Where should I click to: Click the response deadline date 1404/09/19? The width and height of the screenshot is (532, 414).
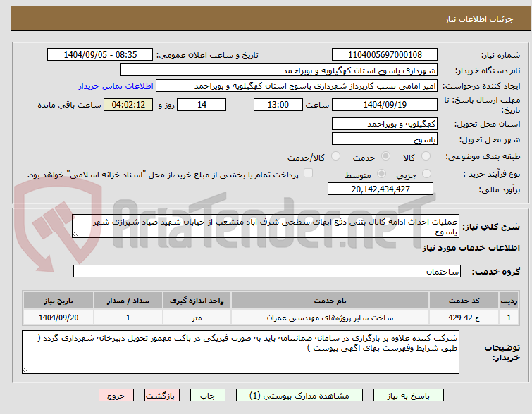click(385, 104)
